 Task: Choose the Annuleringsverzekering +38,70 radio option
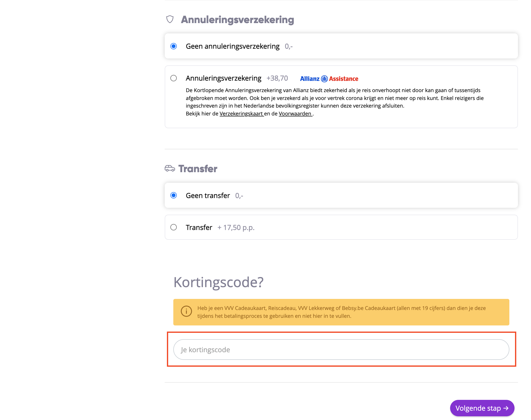(x=174, y=78)
